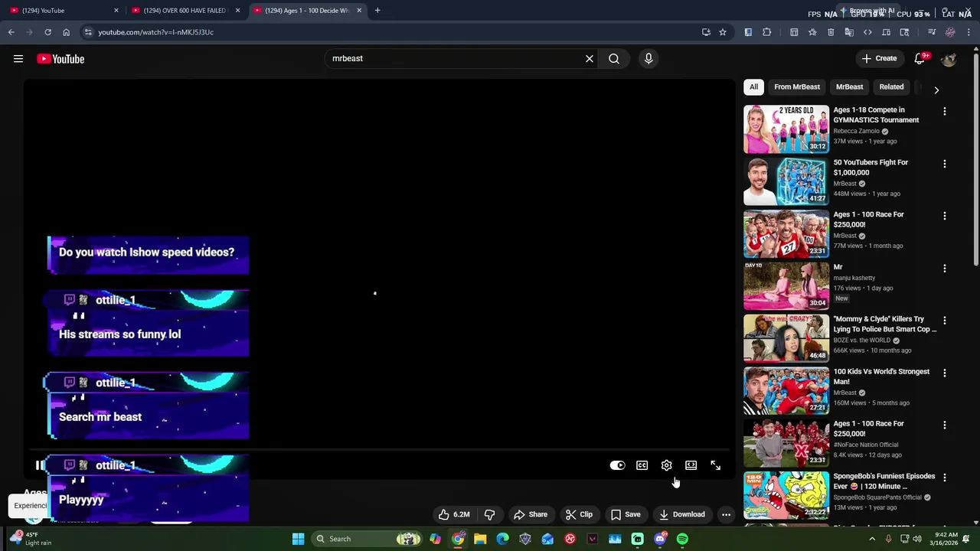Open File Explorer from the taskbar
980x551 pixels.
[x=480, y=539]
